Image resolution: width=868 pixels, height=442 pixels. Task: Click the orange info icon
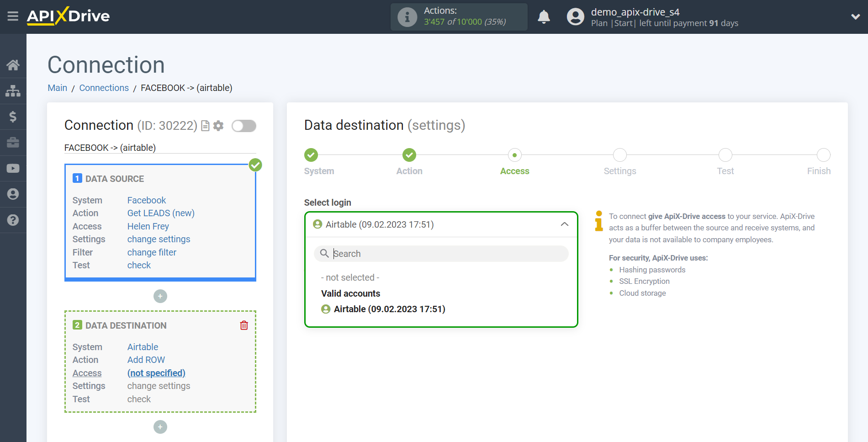point(599,221)
